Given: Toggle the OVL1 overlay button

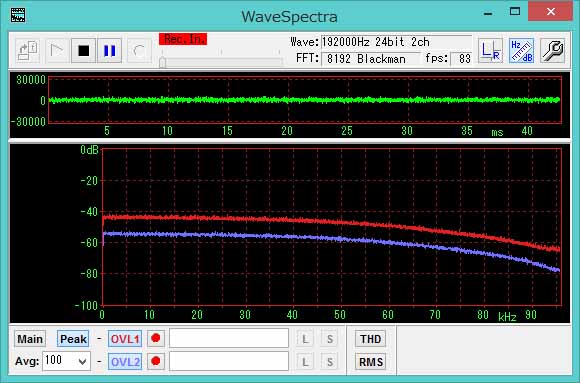Looking at the screenshot, I should (x=125, y=339).
